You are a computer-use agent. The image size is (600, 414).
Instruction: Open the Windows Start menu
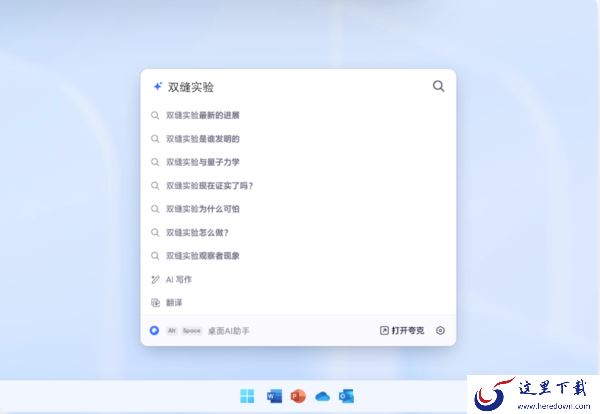[x=247, y=396]
